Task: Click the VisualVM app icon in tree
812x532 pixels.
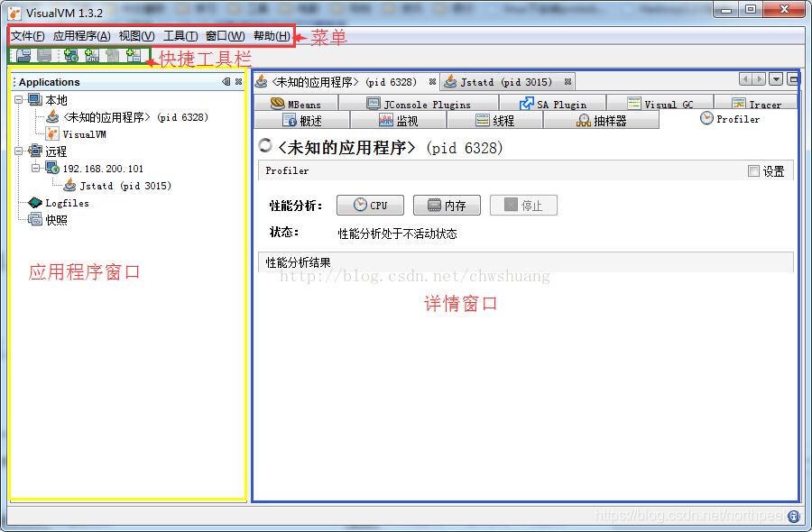Action: tap(52, 134)
